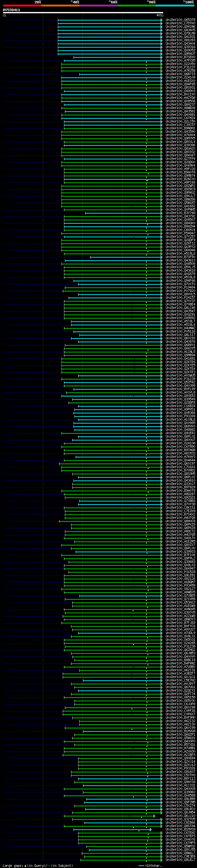This screenshot has height=868, width=197.
Task: Choose hit UniRef100_P31239
Action: [180, 379]
